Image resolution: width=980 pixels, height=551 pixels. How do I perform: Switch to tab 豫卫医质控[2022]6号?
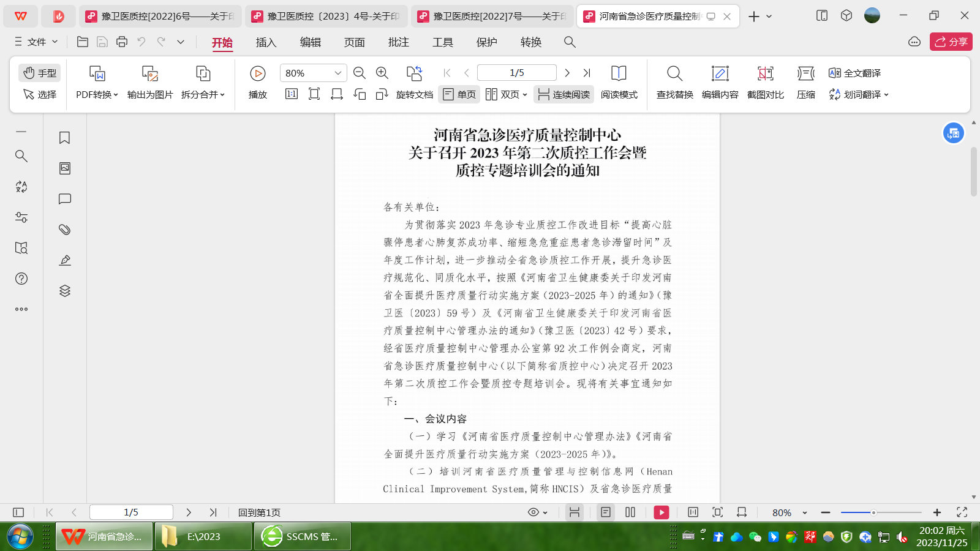tap(160, 16)
